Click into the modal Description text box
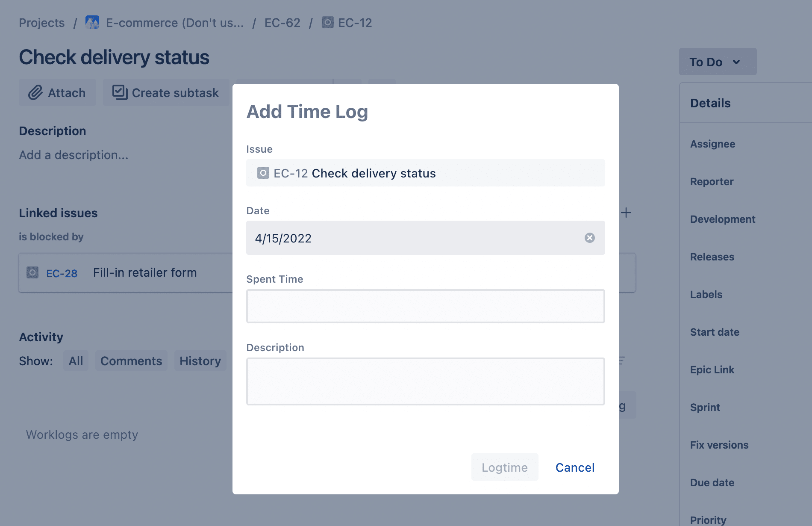 (x=425, y=381)
